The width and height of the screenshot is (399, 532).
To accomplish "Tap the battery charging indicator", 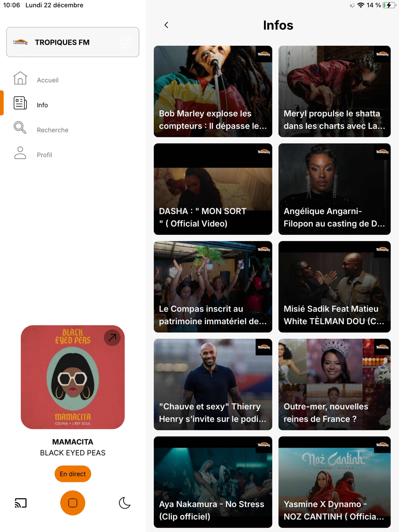I will pyautogui.click(x=389, y=5).
